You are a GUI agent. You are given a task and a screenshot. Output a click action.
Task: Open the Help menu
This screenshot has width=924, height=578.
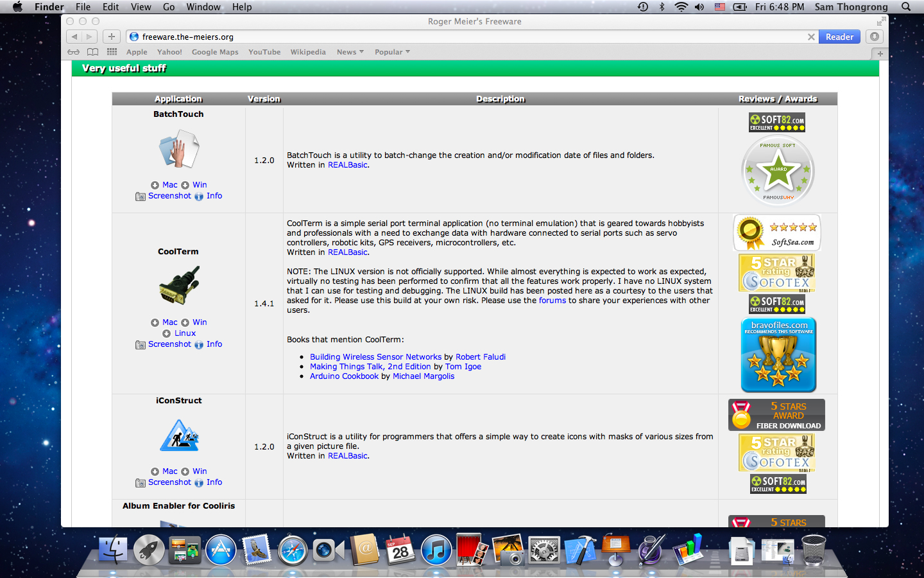tap(242, 7)
